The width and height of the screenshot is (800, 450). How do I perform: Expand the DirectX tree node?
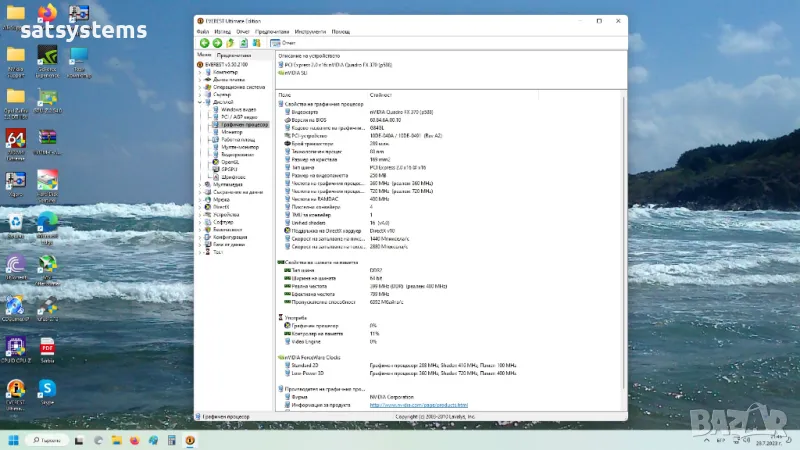pyautogui.click(x=201, y=207)
